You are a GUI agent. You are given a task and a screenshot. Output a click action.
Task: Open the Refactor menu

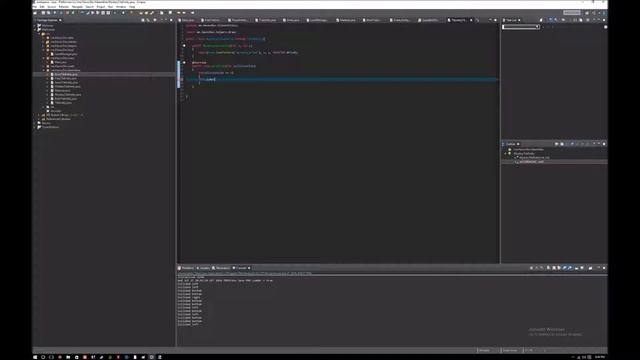(64, 7)
